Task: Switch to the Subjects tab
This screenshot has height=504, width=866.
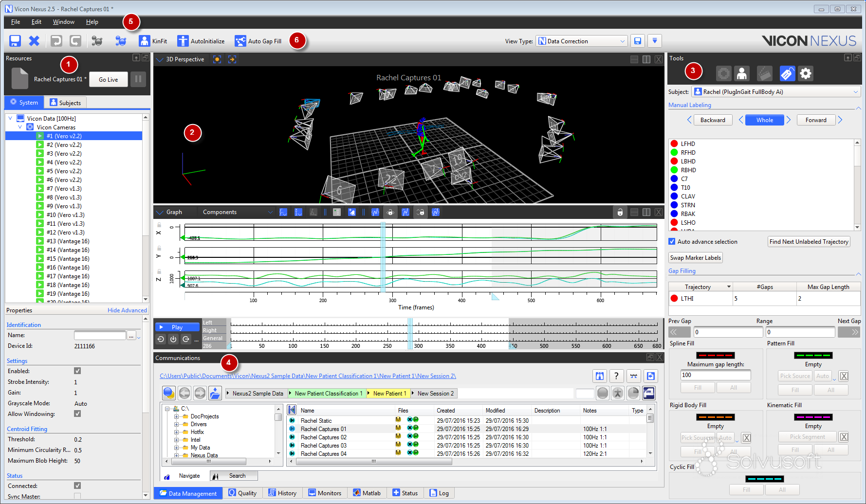Action: click(66, 103)
